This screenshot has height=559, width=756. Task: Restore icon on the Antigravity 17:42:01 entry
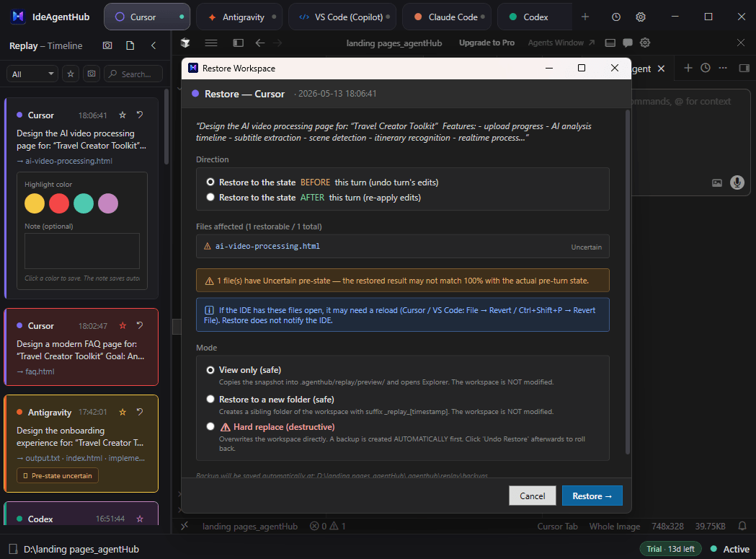pos(140,412)
